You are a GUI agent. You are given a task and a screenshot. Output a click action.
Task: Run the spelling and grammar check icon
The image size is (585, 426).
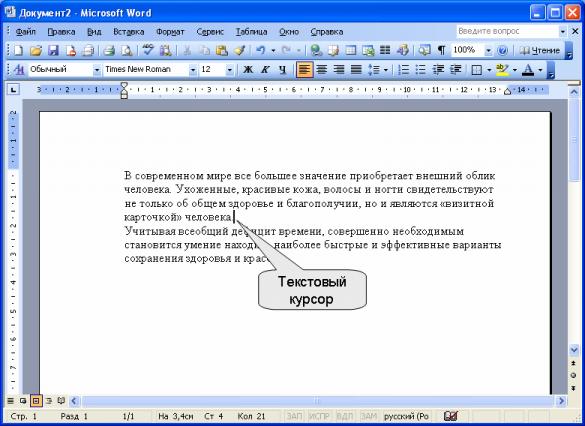[x=148, y=50]
